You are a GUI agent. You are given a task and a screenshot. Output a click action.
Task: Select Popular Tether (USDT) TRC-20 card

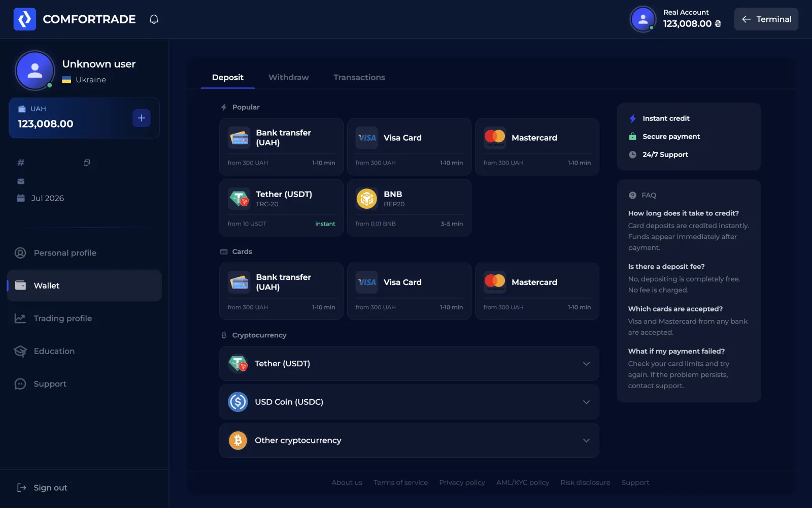282,208
